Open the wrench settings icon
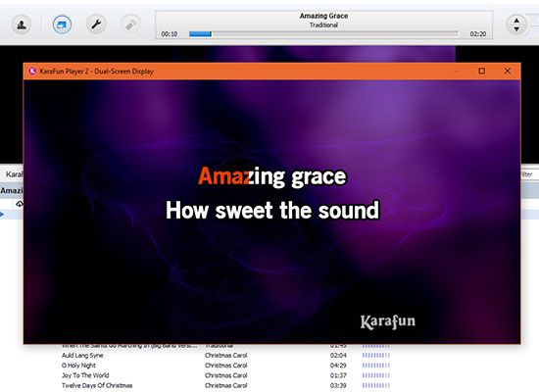 (96, 24)
